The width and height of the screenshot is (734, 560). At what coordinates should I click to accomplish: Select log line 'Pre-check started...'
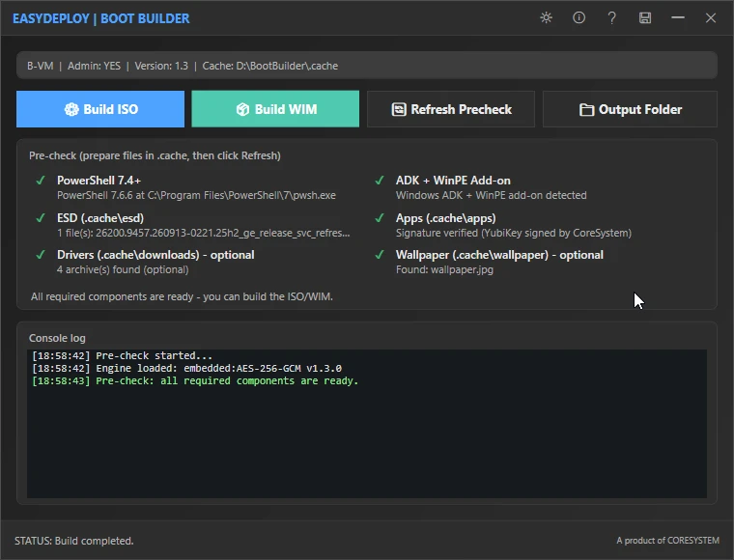[123, 355]
